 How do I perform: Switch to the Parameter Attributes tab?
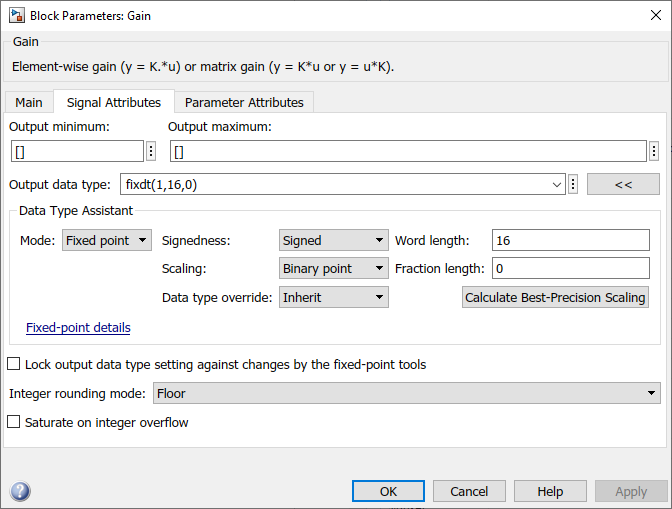244,102
